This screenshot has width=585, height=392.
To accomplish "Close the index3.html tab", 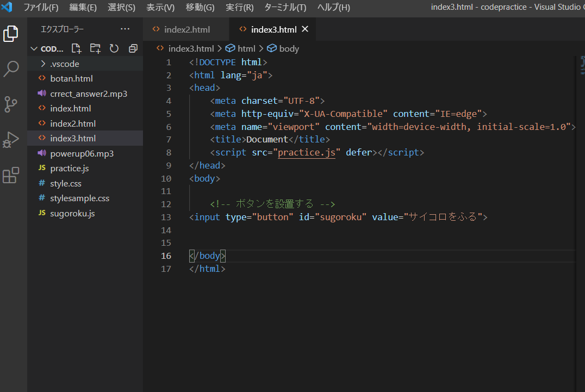I will 305,29.
